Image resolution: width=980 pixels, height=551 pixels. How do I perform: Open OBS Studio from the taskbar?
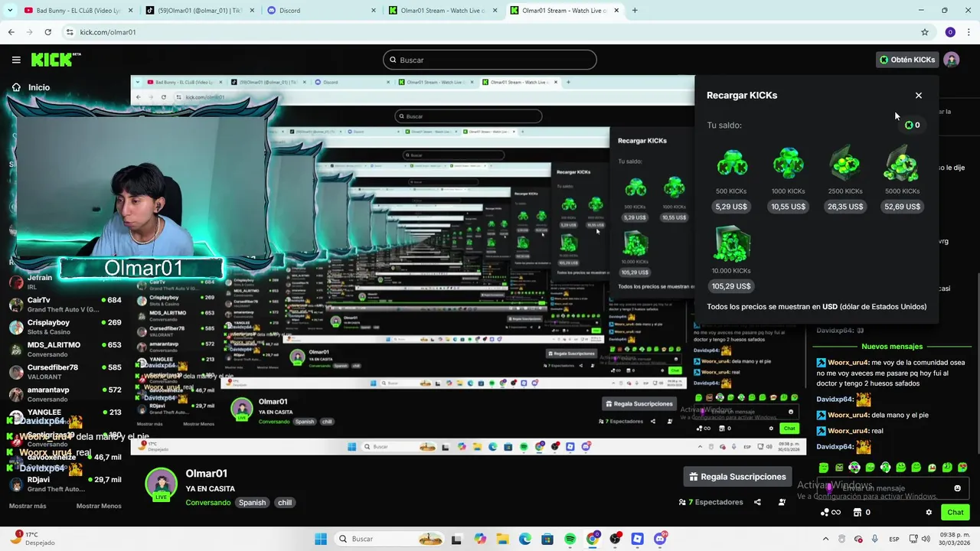pyautogui.click(x=615, y=539)
